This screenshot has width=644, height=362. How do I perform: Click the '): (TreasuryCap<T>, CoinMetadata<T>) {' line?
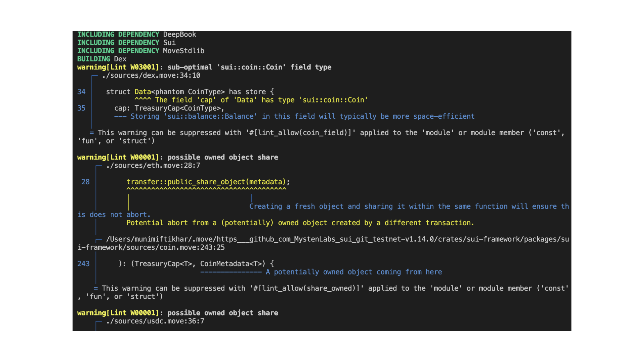click(x=196, y=264)
